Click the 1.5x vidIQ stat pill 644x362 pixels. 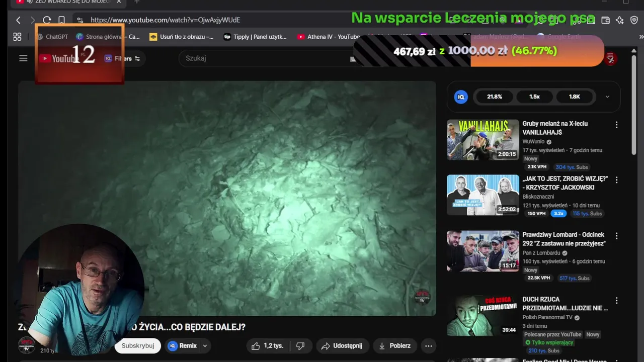534,97
